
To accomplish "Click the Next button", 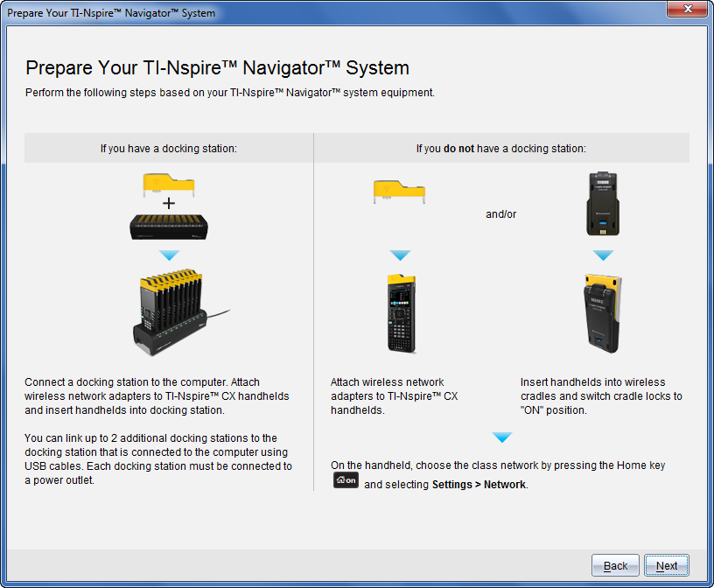I will [x=666, y=565].
